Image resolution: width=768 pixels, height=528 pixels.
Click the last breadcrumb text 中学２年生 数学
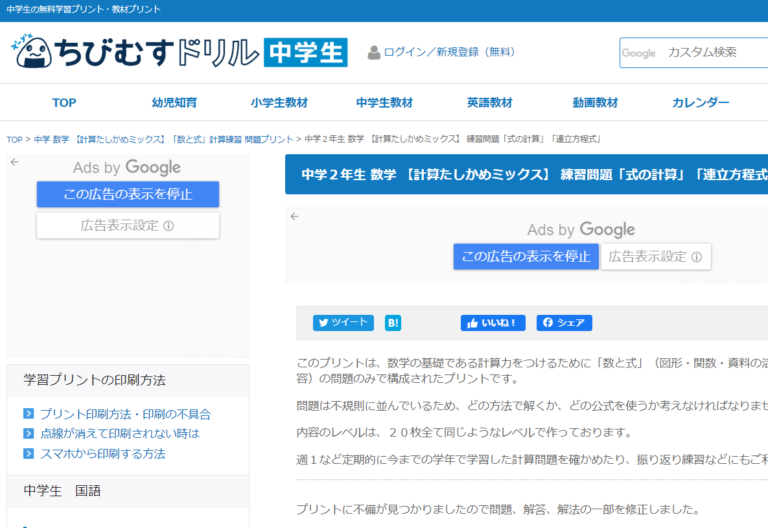coord(453,140)
